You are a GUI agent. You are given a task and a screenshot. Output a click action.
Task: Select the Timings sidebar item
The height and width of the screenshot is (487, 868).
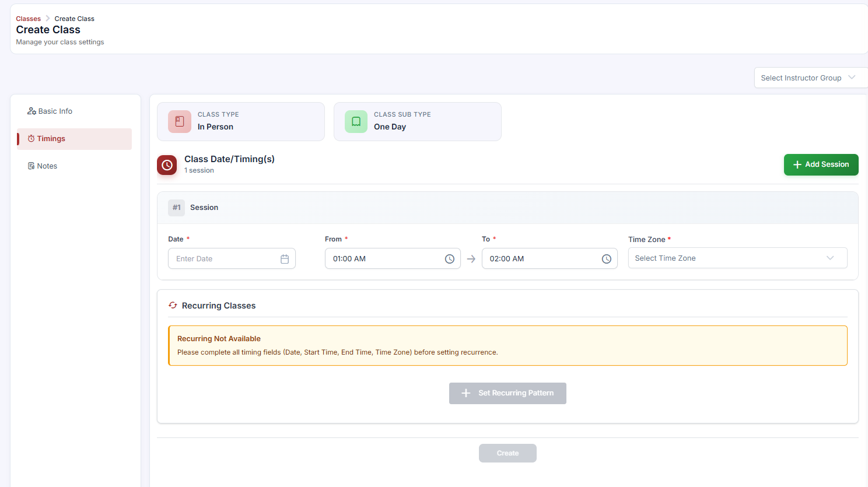coord(74,139)
